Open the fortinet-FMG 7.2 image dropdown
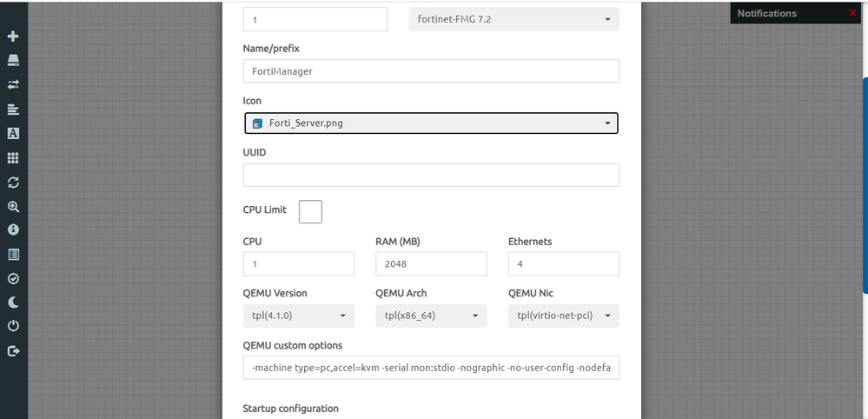Image resolution: width=868 pixels, height=419 pixels. point(514,19)
